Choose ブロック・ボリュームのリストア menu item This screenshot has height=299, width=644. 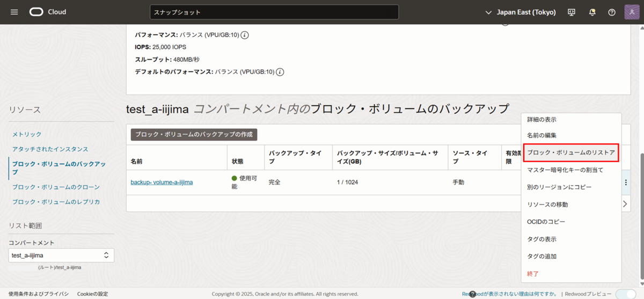(x=571, y=152)
